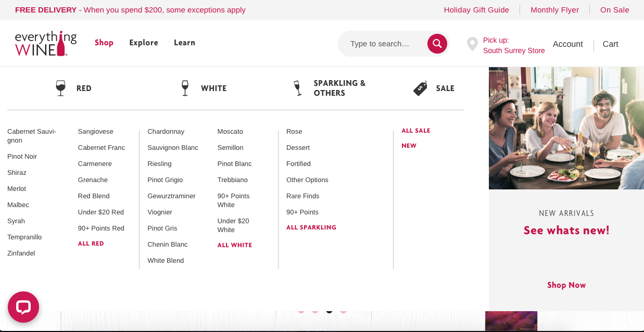Image resolution: width=644 pixels, height=332 pixels.
Task: Open the chat bubble widget
Action: 23,307
